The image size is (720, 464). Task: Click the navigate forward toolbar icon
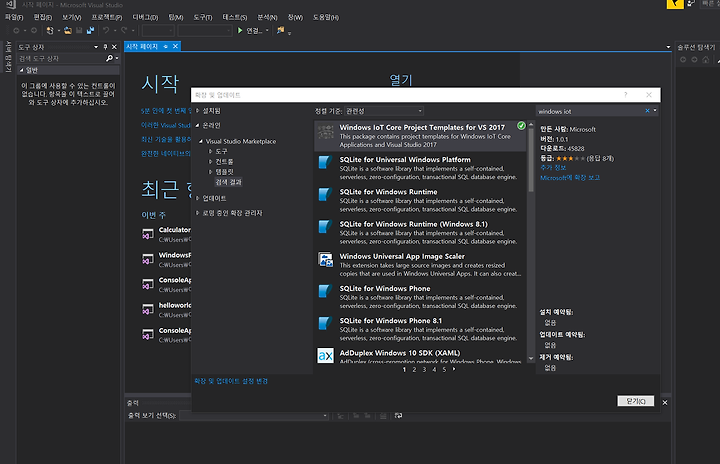34,31
